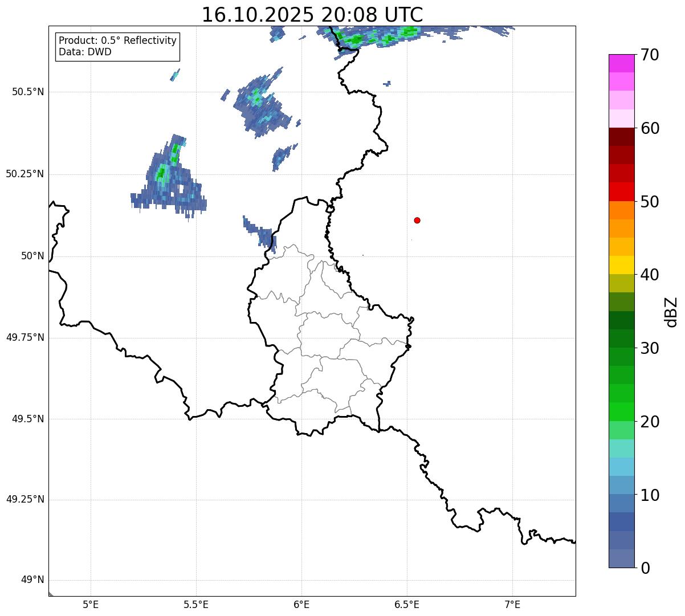This screenshot has height=616, width=685.
Task: Click the "Data: DWD" line
Action: [85, 52]
